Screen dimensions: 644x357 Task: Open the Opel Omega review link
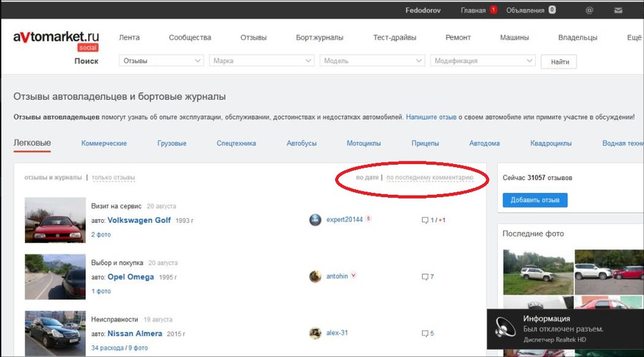tap(130, 277)
